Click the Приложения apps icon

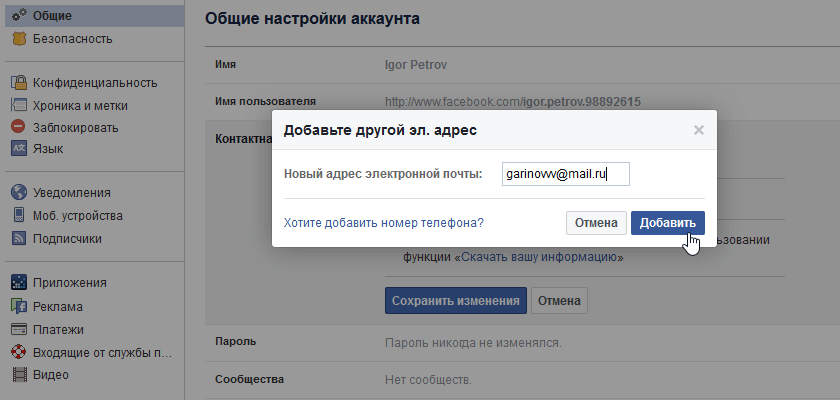19,282
